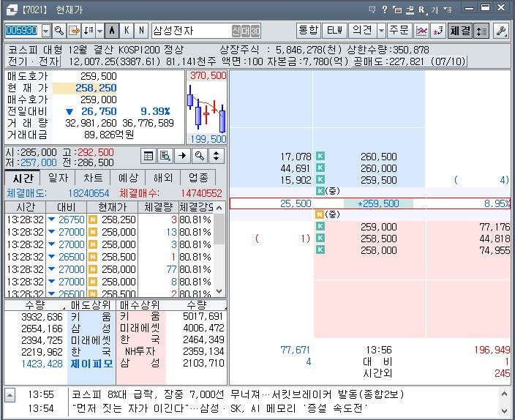
Task: Click the news scrollbar down arrow
Action: click(x=505, y=410)
